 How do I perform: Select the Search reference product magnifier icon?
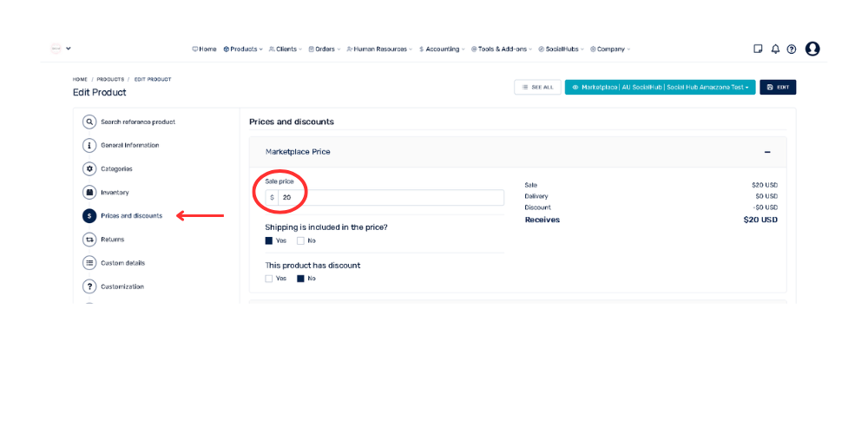(x=89, y=122)
